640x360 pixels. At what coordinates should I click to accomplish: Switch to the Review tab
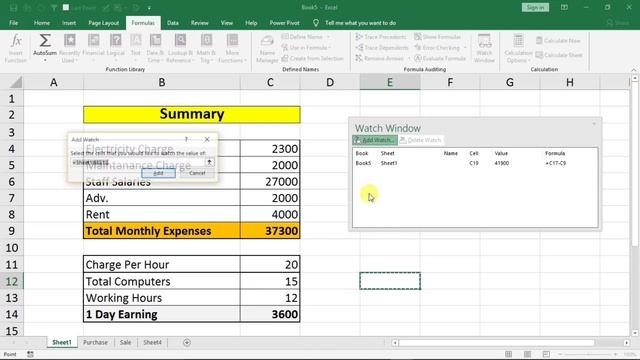click(200, 23)
